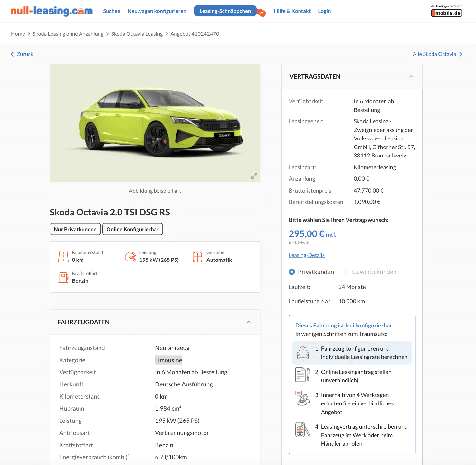Open Hilfe & Kontakt
Viewport: 476px width, 465px height.
[x=292, y=11]
